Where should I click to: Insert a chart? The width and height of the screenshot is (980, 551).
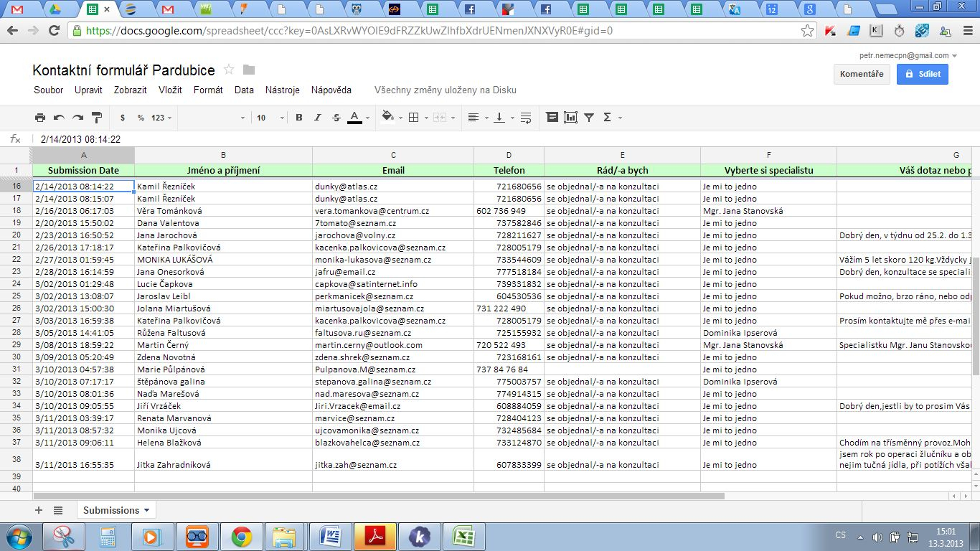570,117
